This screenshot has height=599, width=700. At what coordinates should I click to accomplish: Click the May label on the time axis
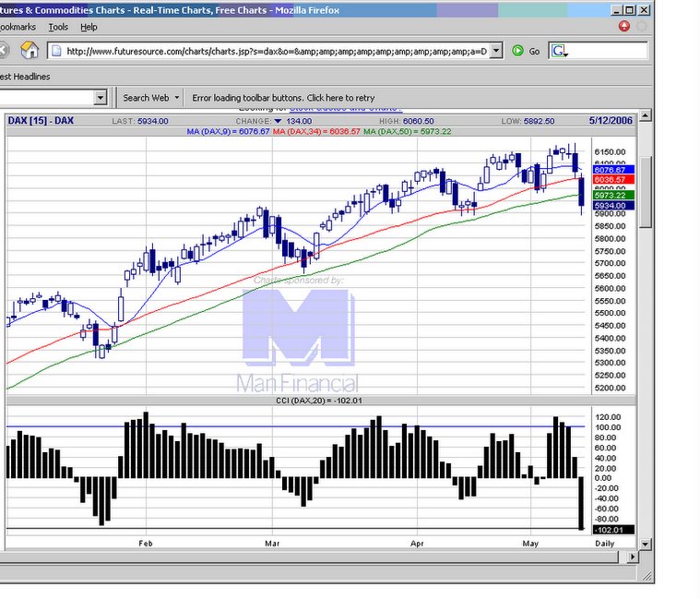pyautogui.click(x=530, y=544)
